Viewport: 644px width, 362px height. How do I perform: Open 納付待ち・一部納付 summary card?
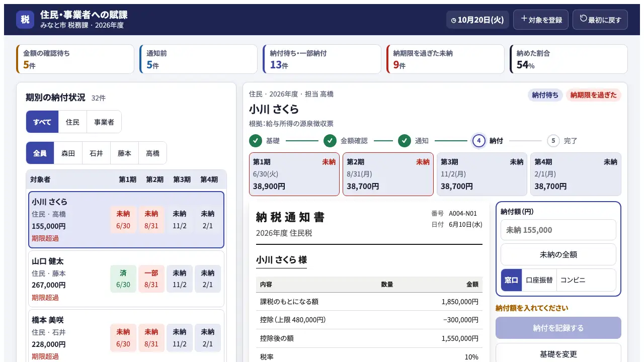tap(322, 59)
